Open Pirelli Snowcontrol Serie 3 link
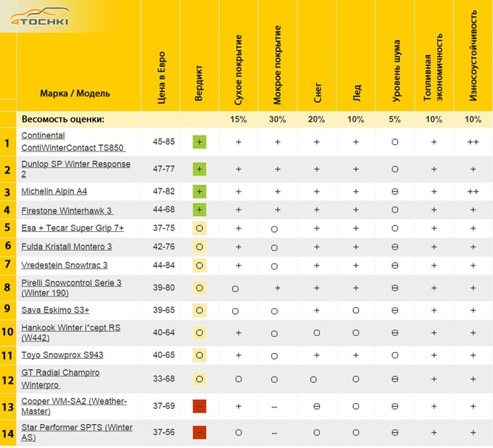Screen dimensions: 493x448 click(x=71, y=288)
